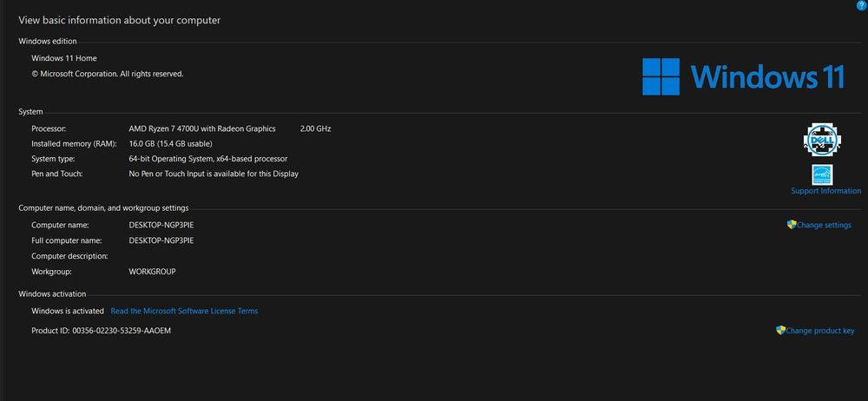
Task: Click the Pen and Touch availability text
Action: 213,174
